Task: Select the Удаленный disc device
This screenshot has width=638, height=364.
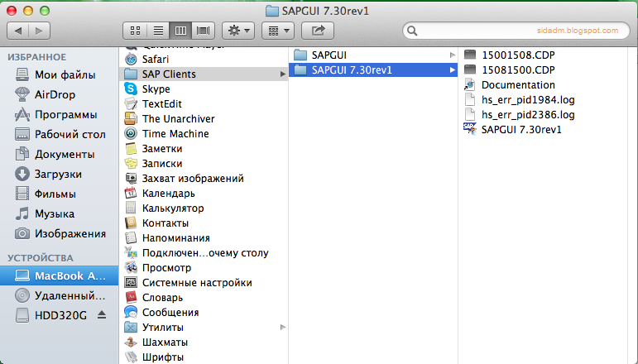Action: pos(59,295)
